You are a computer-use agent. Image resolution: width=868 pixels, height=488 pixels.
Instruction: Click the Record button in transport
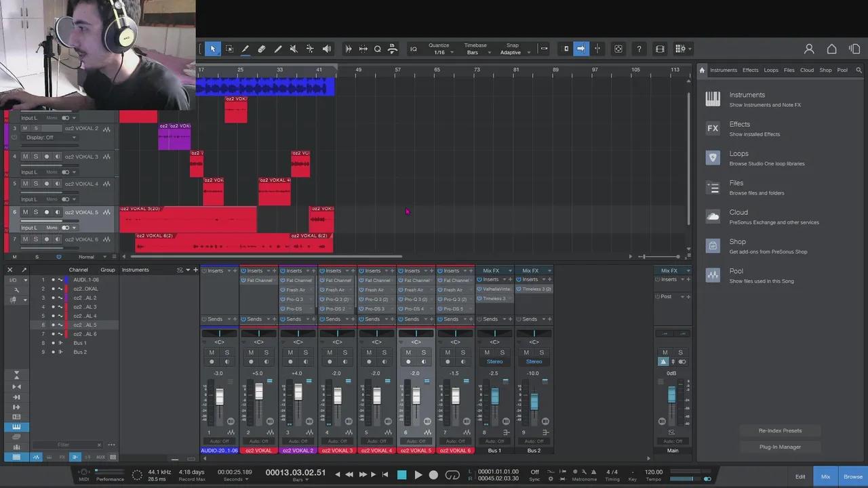(x=433, y=475)
